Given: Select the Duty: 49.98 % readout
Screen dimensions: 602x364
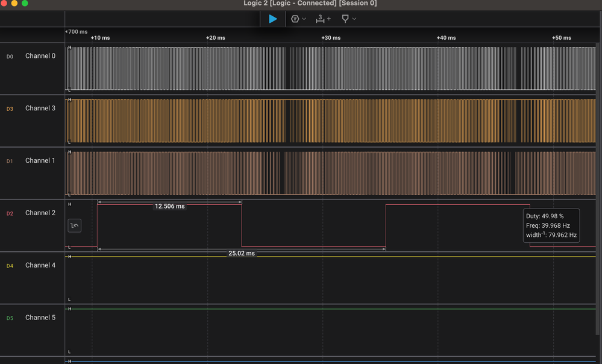Looking at the screenshot, I should (x=545, y=216).
